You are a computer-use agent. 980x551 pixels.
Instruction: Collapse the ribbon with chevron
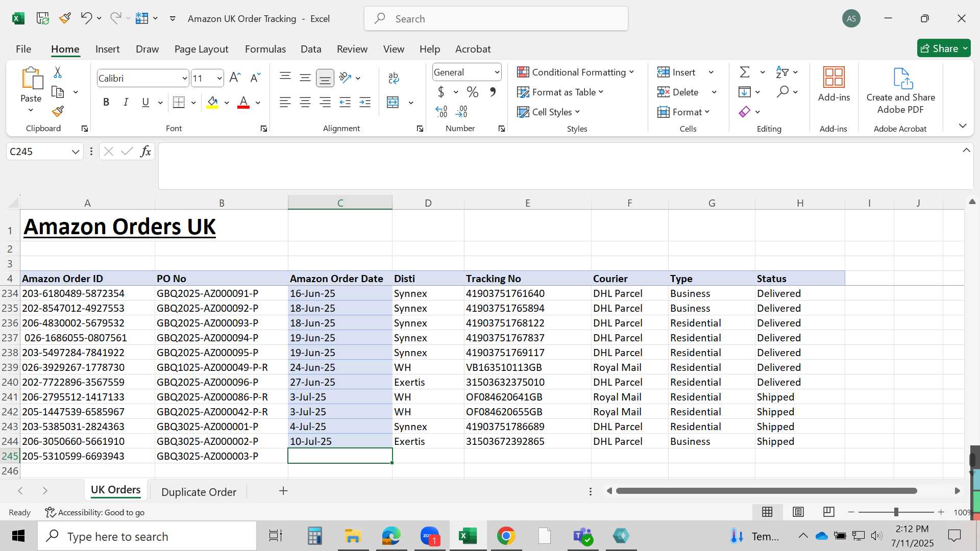[963, 126]
